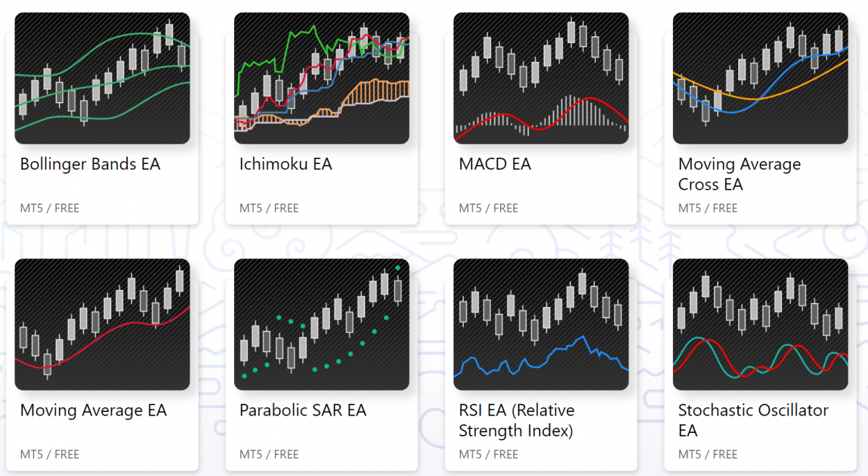Image resolution: width=868 pixels, height=476 pixels.
Task: Open the Moving Average Cross EA thumbnail
Action: click(760, 79)
